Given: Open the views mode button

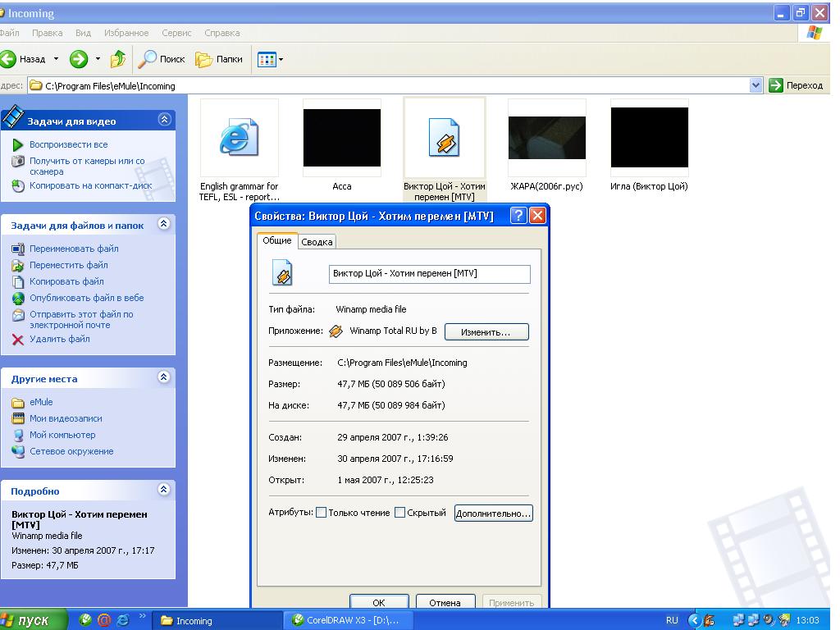Looking at the screenshot, I should tap(267, 59).
